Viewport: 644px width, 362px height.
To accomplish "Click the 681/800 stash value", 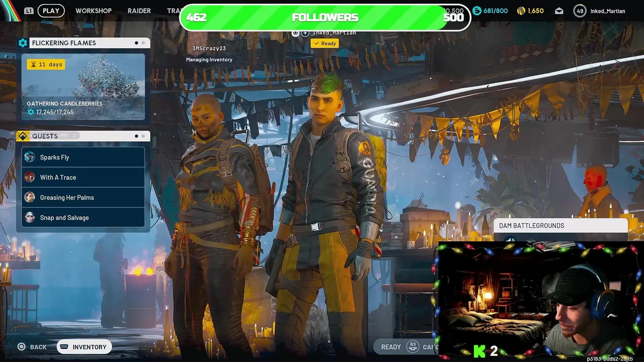I will click(x=496, y=11).
